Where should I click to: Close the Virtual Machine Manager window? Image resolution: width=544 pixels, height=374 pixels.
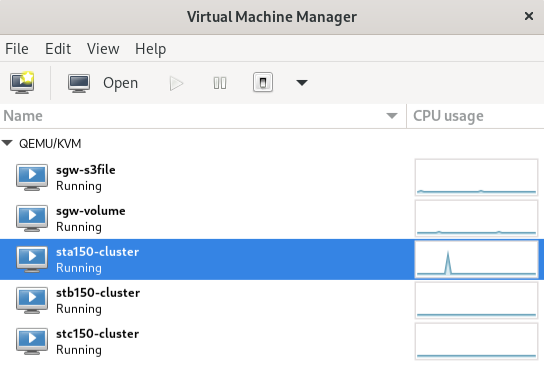point(529,16)
